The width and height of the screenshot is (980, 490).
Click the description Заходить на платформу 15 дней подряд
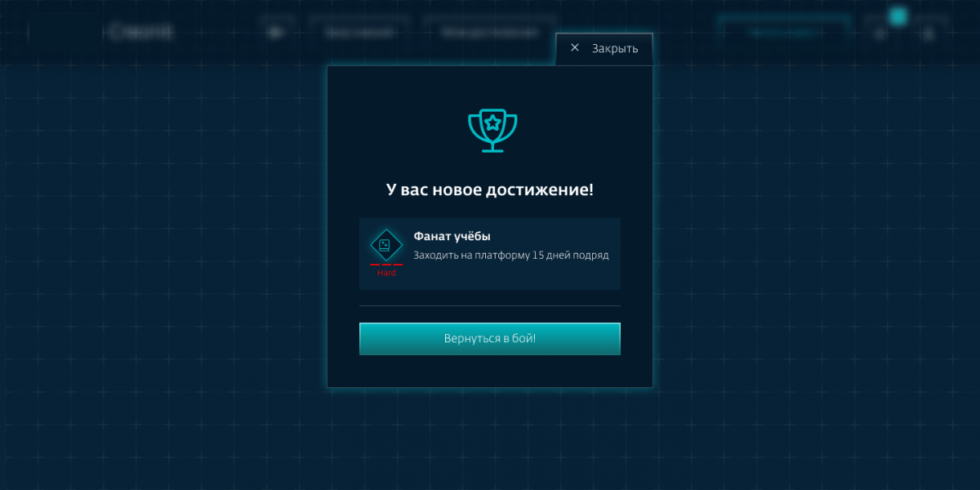pos(511,255)
